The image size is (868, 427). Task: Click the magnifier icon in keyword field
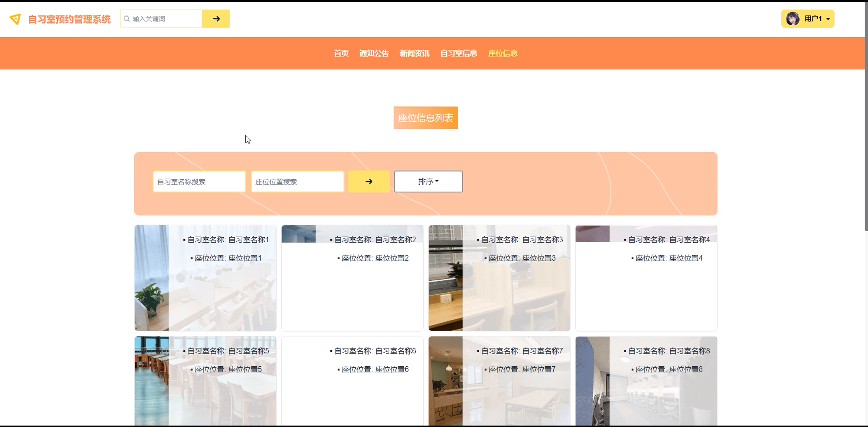click(127, 19)
